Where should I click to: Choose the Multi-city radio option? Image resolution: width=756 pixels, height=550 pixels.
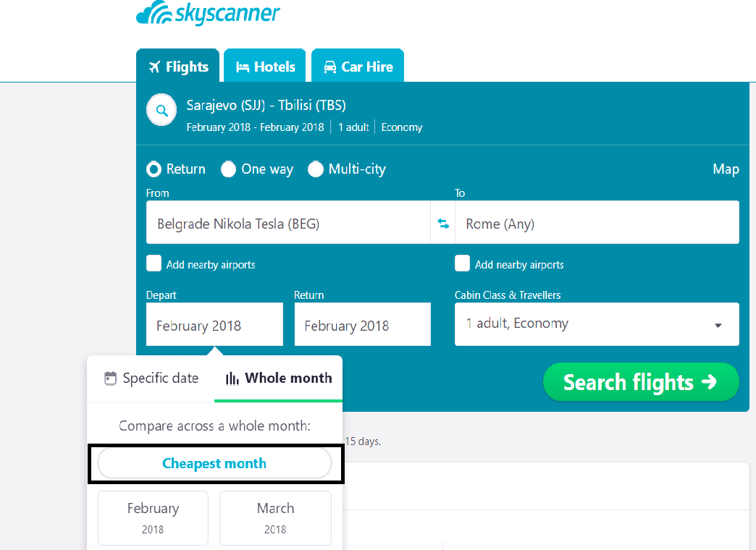coord(315,169)
